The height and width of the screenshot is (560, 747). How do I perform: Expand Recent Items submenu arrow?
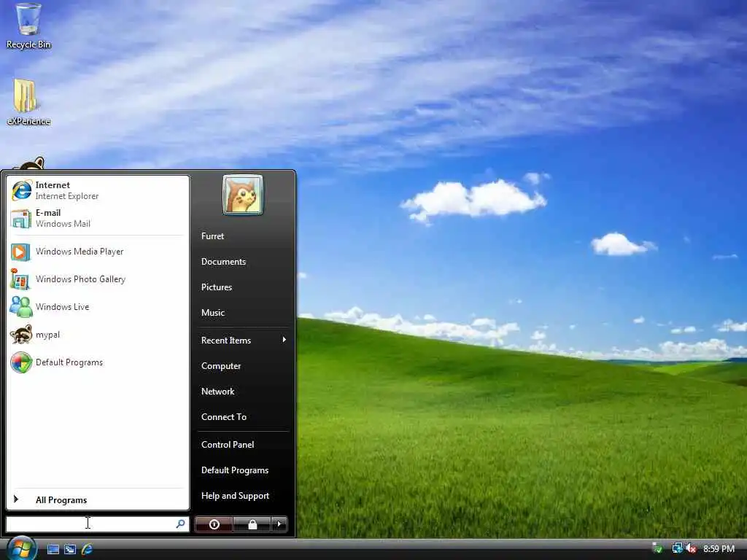point(284,340)
